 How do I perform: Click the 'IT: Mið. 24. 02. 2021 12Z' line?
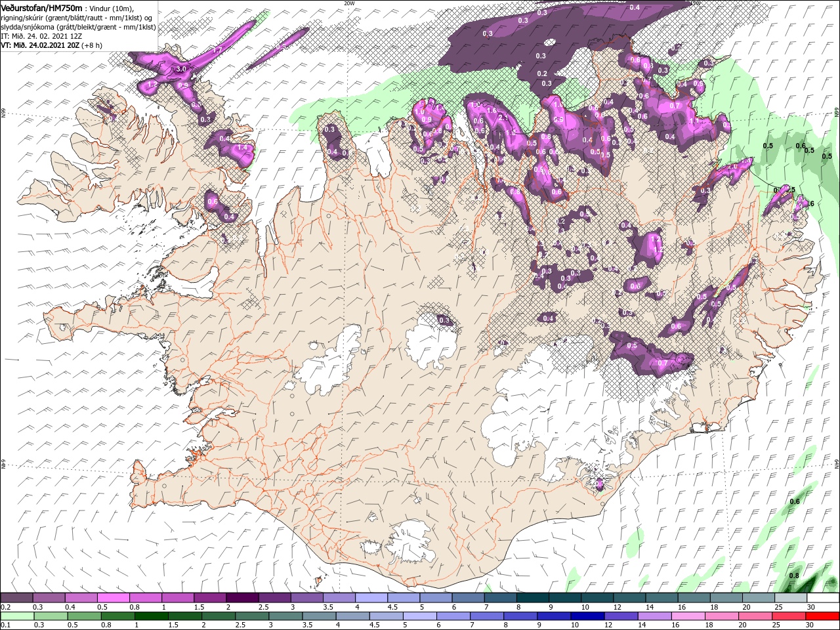pyautogui.click(x=41, y=35)
